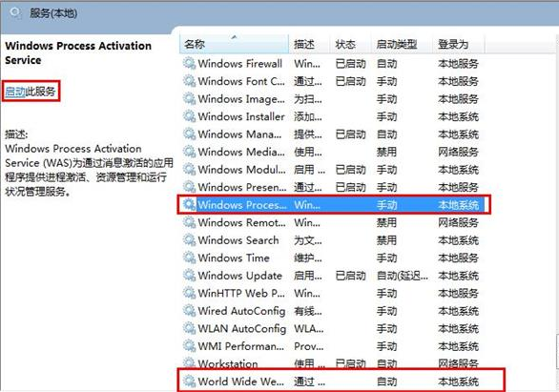Select the WinHTTP Web Proxy service row

pos(334,293)
